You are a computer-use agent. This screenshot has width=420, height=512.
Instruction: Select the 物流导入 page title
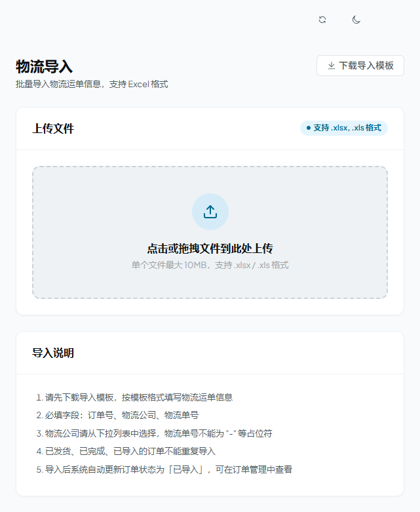(x=44, y=67)
